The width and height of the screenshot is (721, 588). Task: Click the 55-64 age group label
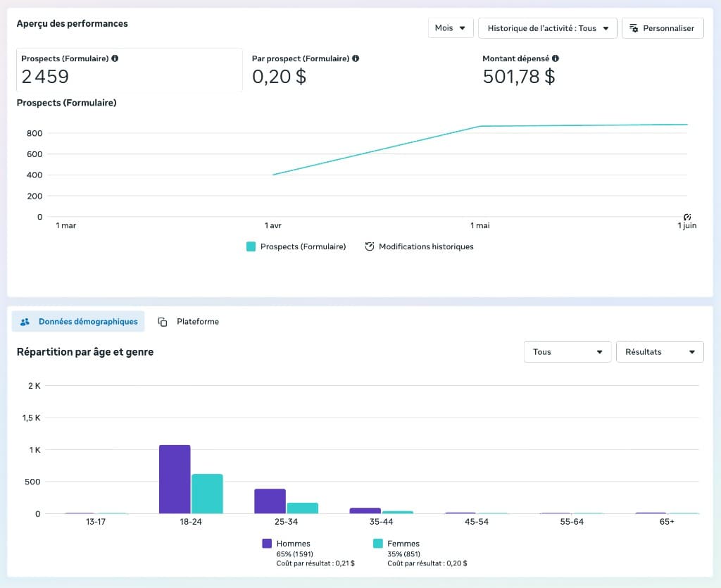pyautogui.click(x=572, y=522)
